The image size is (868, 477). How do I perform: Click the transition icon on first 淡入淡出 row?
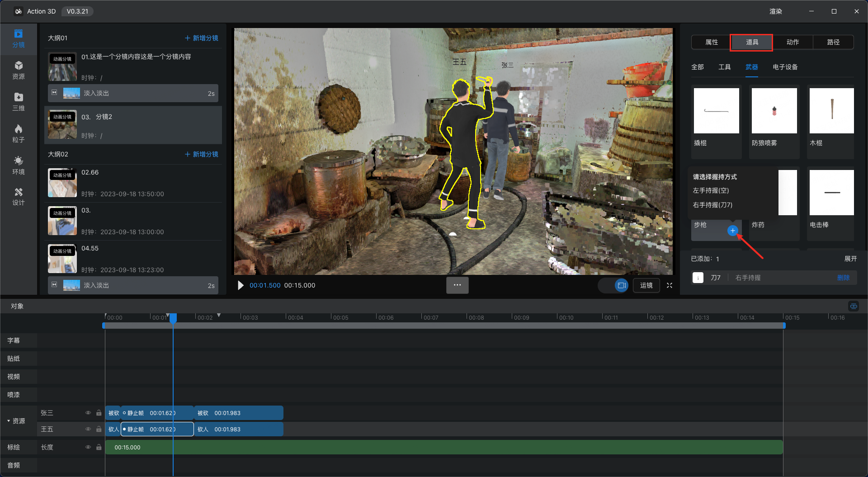[54, 93]
